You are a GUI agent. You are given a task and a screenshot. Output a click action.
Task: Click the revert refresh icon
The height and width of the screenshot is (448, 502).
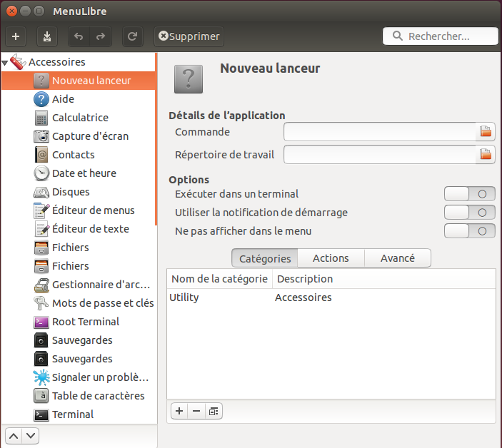tap(133, 36)
